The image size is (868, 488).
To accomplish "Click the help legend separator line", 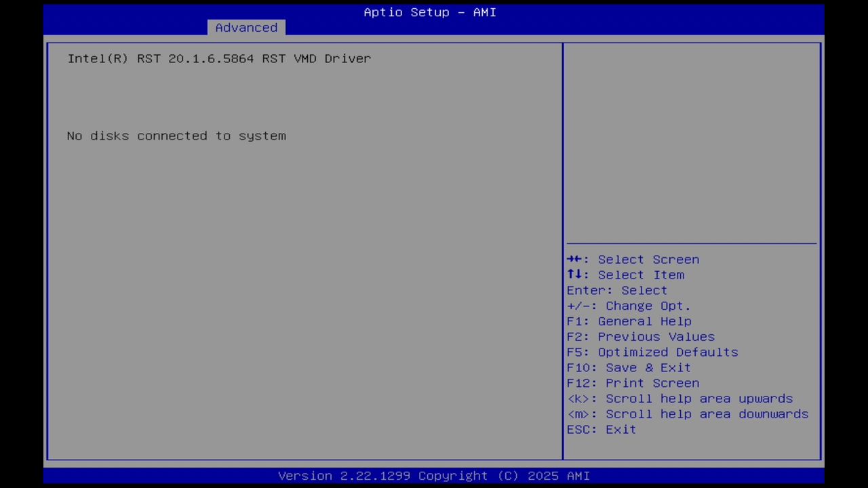I will pyautogui.click(x=691, y=244).
